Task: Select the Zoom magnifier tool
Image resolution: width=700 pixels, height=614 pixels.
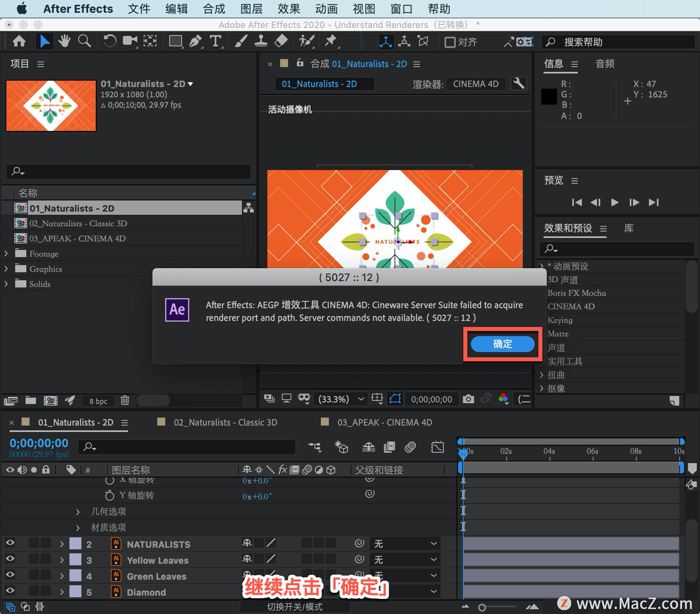Action: tap(84, 41)
